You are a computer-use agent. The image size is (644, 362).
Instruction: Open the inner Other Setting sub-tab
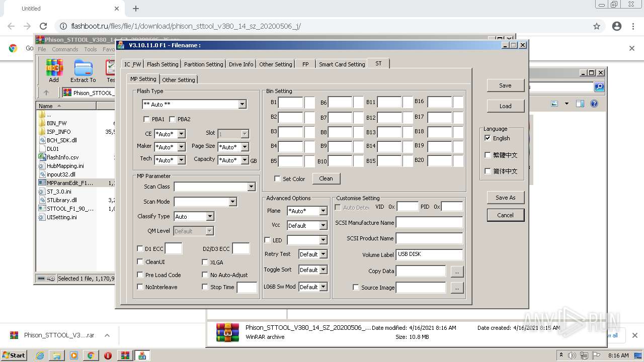(179, 80)
